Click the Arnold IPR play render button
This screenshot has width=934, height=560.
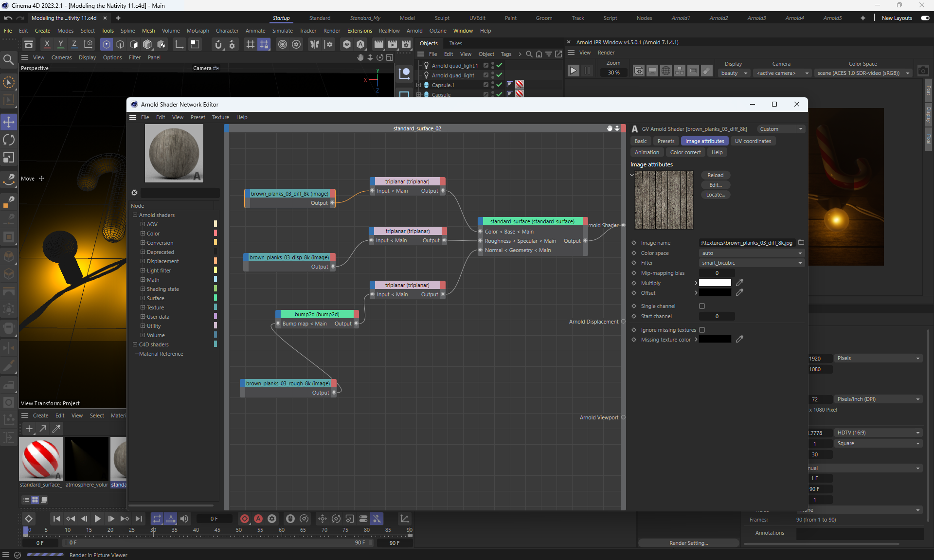[x=573, y=71]
